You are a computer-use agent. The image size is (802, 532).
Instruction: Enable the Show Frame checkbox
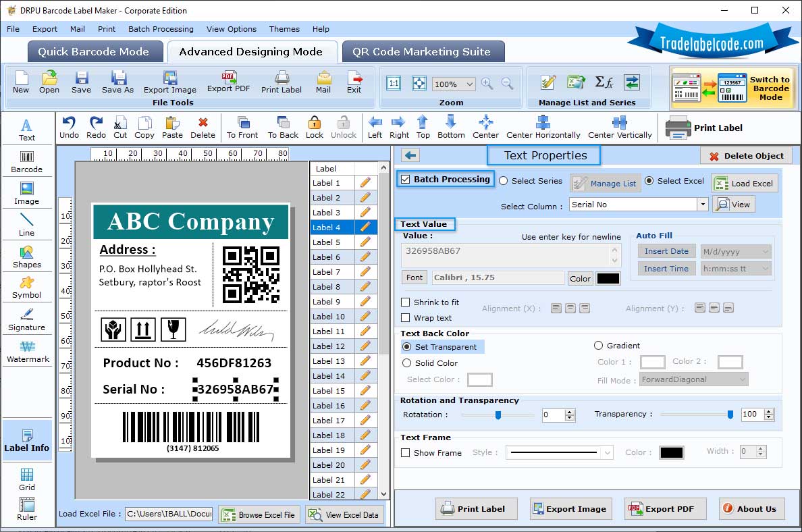(406, 453)
